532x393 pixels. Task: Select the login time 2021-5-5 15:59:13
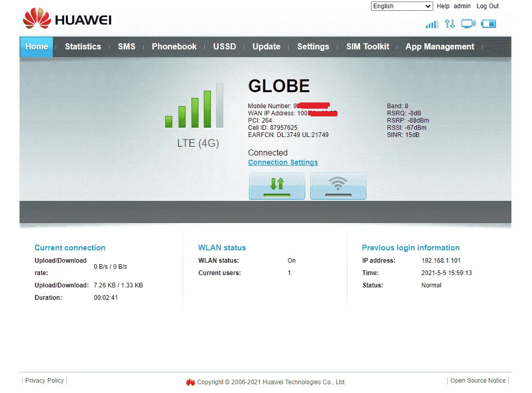pos(447,273)
